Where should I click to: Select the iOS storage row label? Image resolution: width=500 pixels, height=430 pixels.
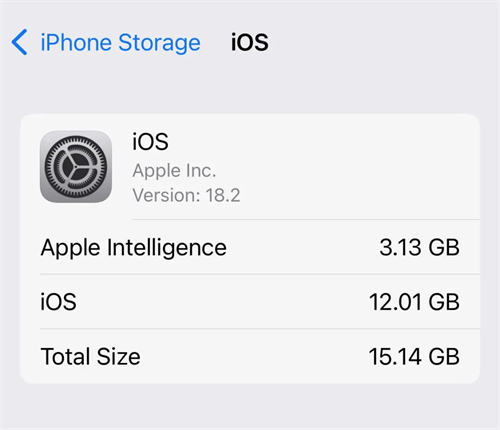pos(58,302)
